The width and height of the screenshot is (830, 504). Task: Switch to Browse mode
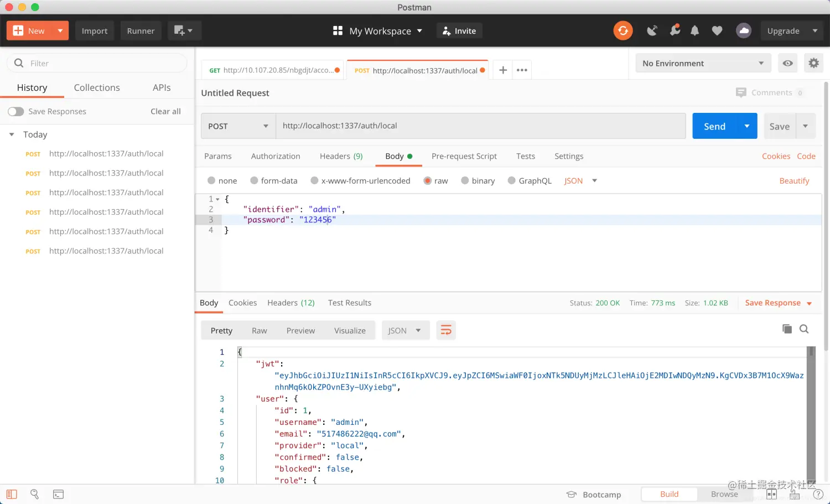click(x=724, y=494)
